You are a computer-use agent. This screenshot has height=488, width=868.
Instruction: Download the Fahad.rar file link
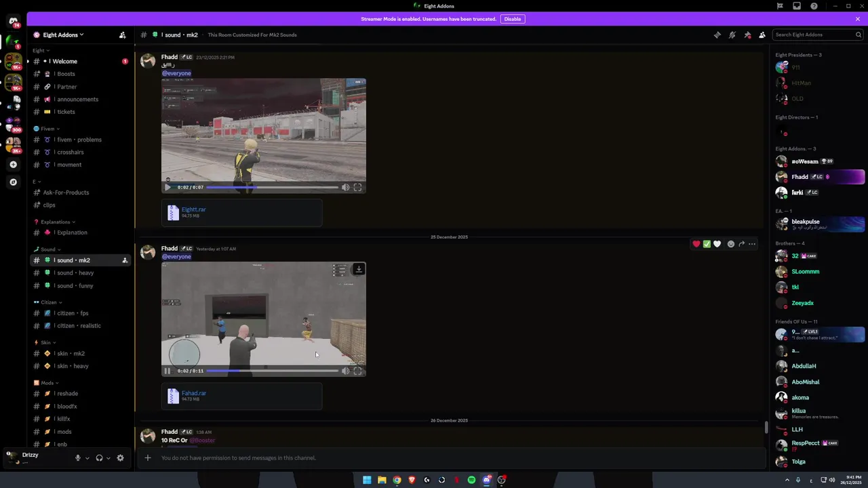(x=194, y=393)
